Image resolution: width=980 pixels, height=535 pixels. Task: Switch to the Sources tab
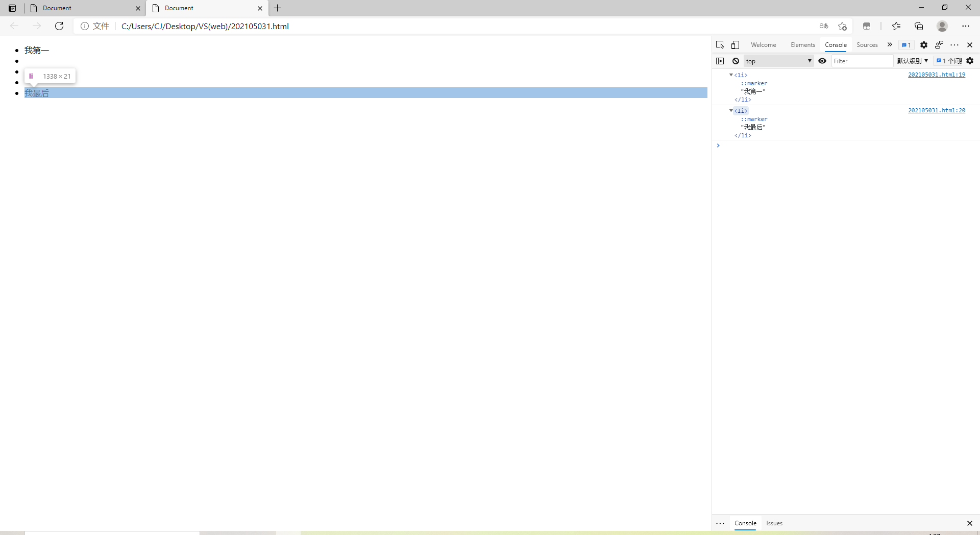[x=867, y=45]
